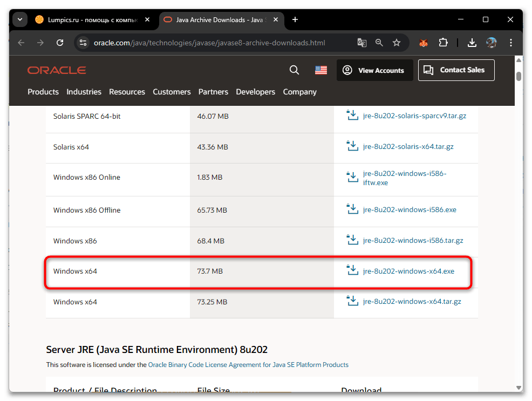This screenshot has width=532, height=401.
Task: Select the Server JRE 8u202 heading
Action: tap(157, 350)
